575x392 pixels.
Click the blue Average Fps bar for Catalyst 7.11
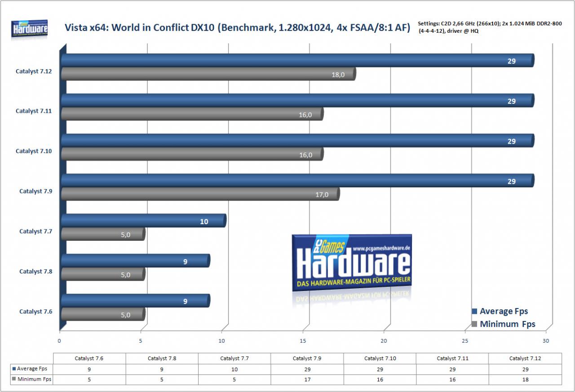click(x=297, y=101)
